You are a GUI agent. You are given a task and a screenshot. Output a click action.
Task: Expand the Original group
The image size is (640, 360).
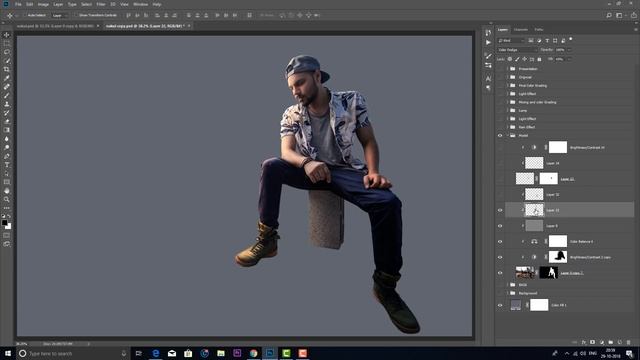point(507,77)
